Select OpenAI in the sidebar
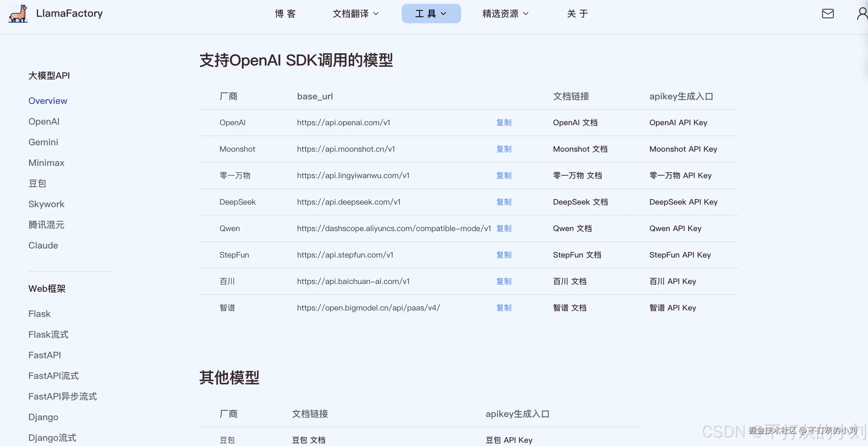The height and width of the screenshot is (446, 868). pos(44,121)
